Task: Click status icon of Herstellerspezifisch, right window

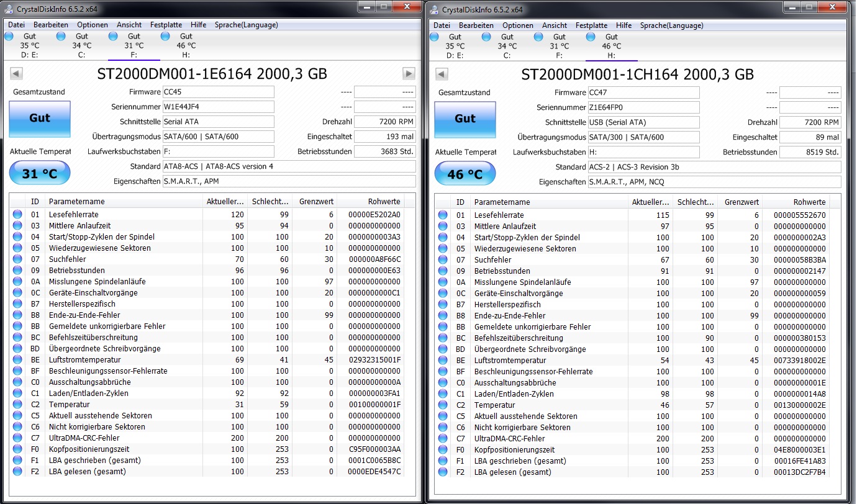Action: tap(443, 304)
